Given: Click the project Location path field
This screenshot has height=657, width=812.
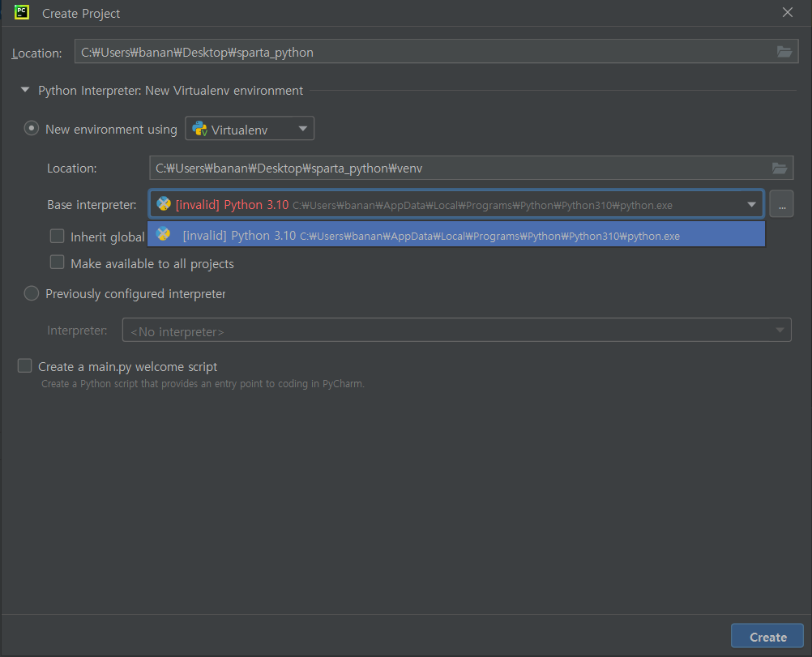Looking at the screenshot, I should 436,52.
